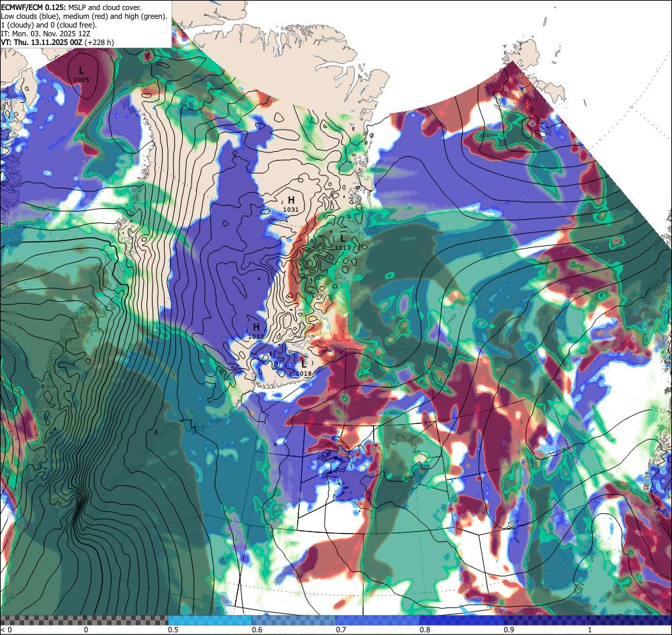Click the gray checkered below-0.5 legend swatch
Image resolution: width=672 pixels, height=635 pixels.
[84, 620]
